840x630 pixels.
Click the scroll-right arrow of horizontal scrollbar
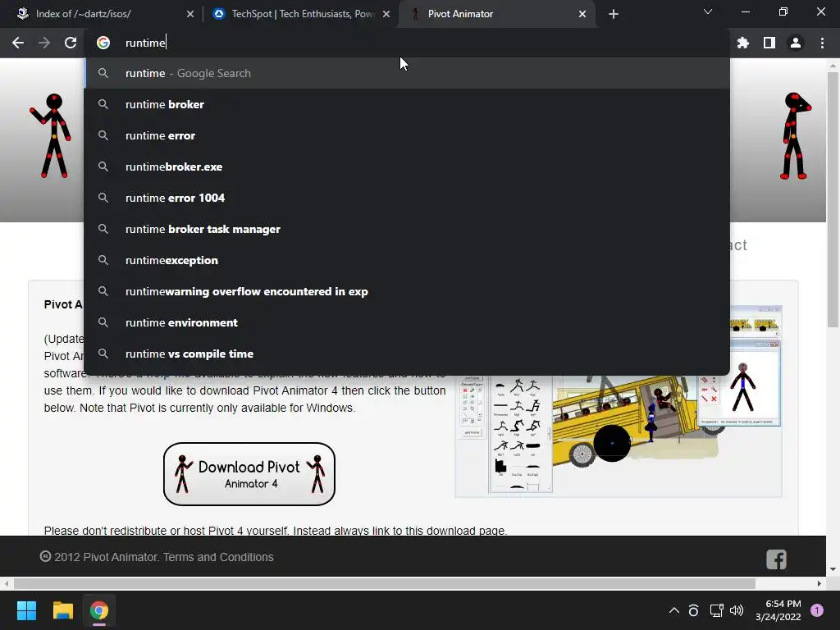coord(819,583)
